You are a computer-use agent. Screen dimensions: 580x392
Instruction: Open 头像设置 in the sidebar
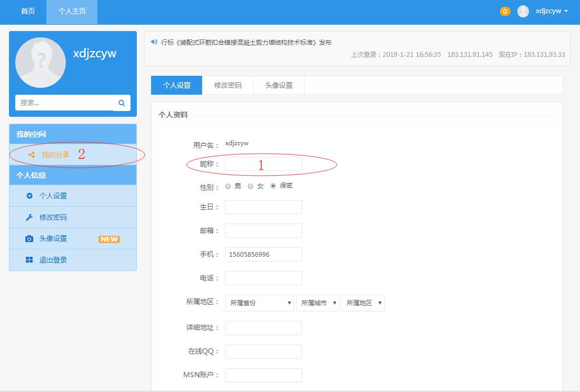click(x=73, y=238)
